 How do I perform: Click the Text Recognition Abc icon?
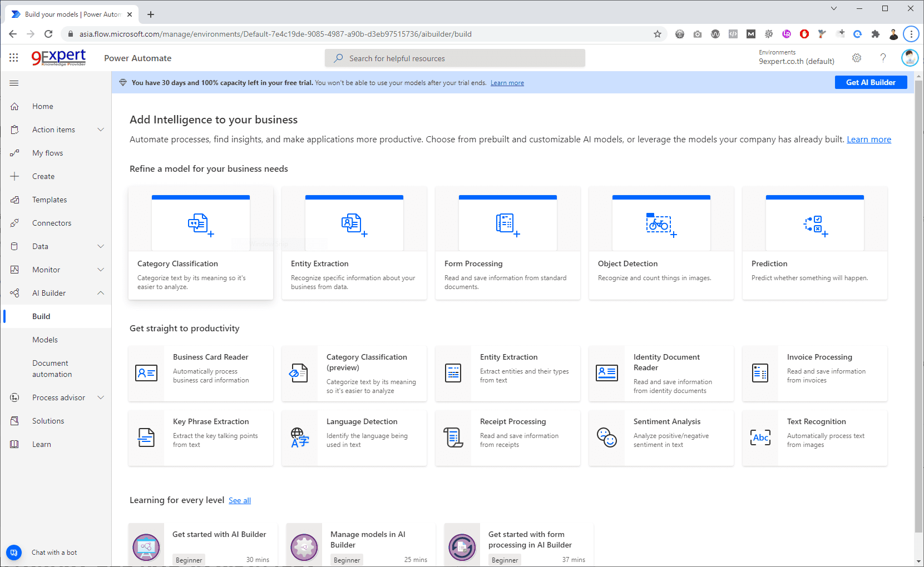coord(760,437)
